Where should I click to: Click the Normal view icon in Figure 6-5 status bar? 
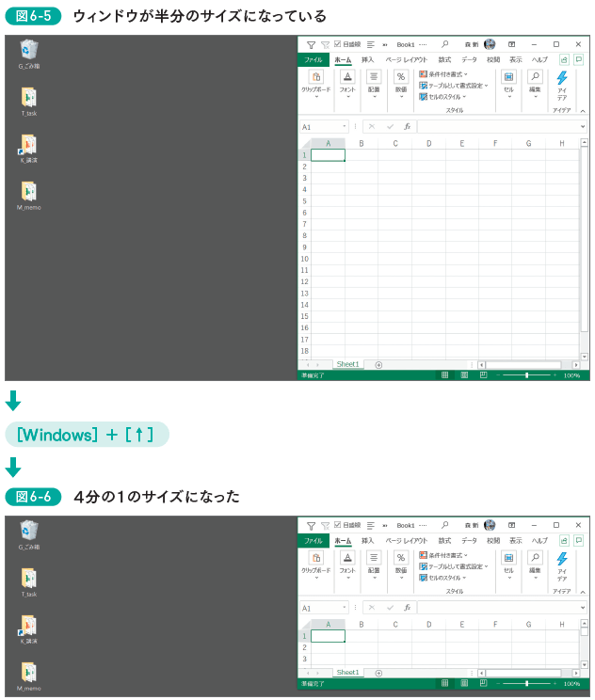[445, 375]
